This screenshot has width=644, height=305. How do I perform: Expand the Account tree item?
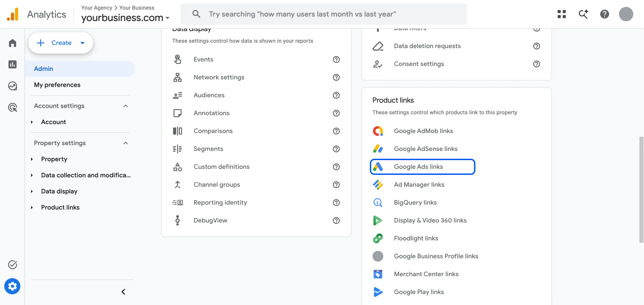tap(32, 122)
